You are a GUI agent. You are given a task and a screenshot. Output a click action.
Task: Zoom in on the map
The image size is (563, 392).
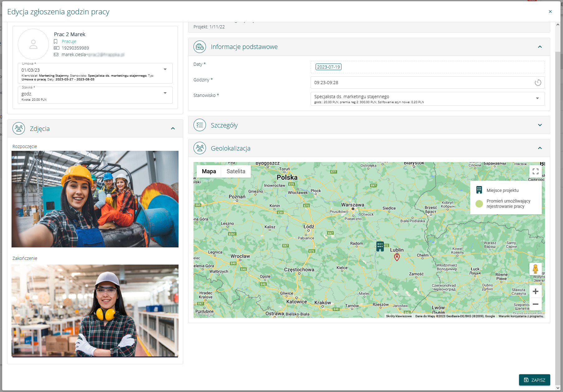tap(535, 291)
